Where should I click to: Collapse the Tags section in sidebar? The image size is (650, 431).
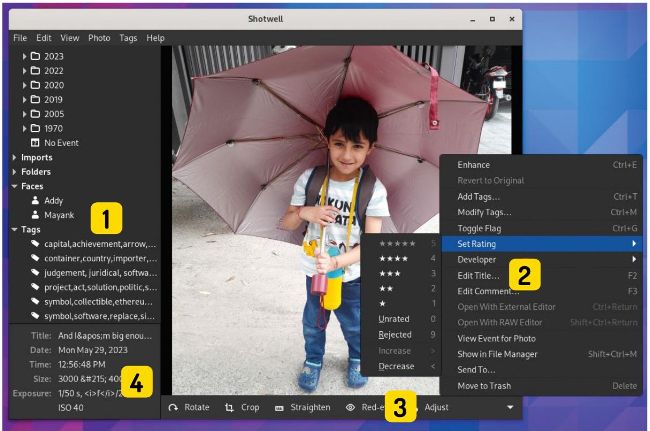pyautogui.click(x=14, y=229)
